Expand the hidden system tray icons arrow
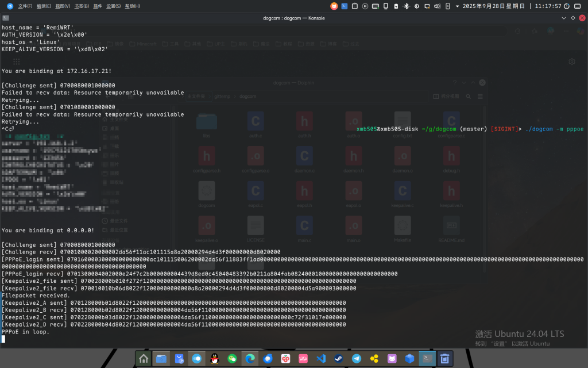 click(457, 6)
